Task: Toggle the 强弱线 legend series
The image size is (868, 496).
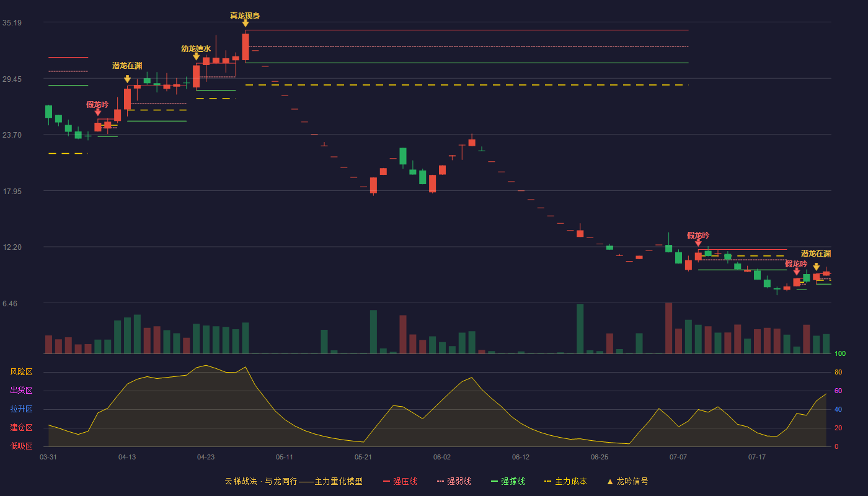Action: click(x=454, y=481)
